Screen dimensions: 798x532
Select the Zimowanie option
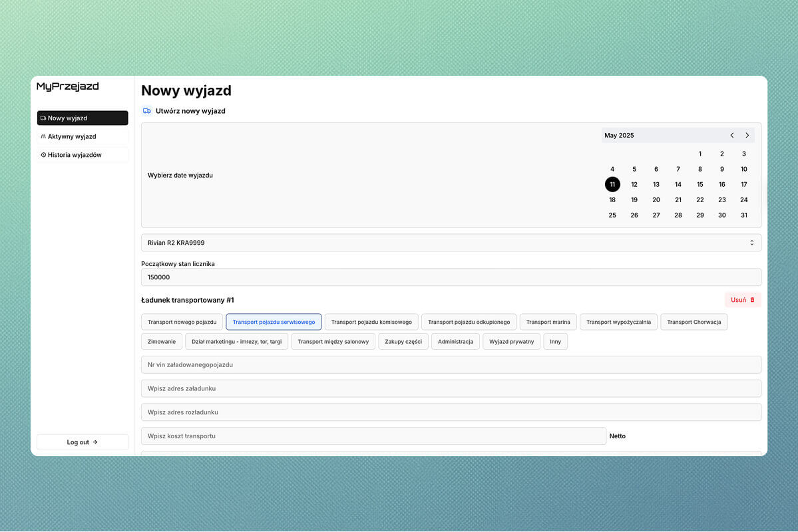[x=161, y=341]
